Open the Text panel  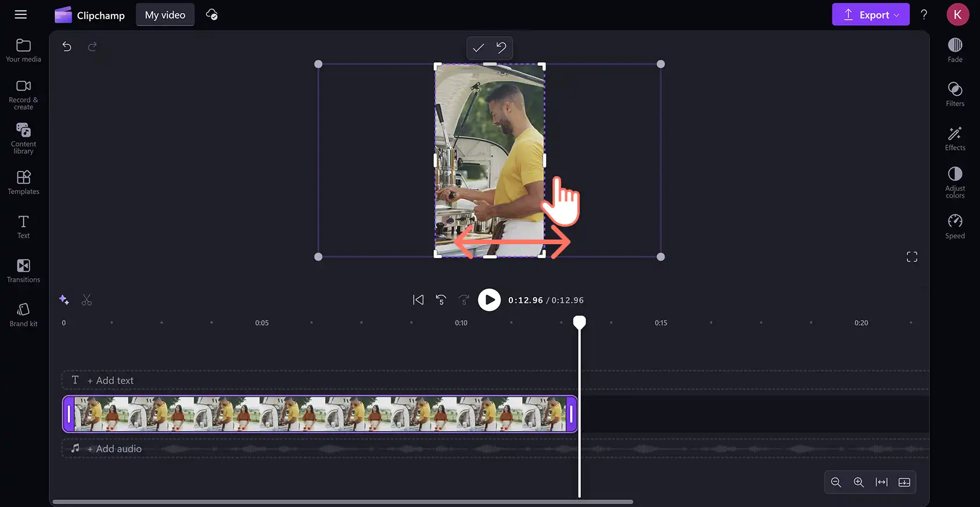[x=23, y=227]
